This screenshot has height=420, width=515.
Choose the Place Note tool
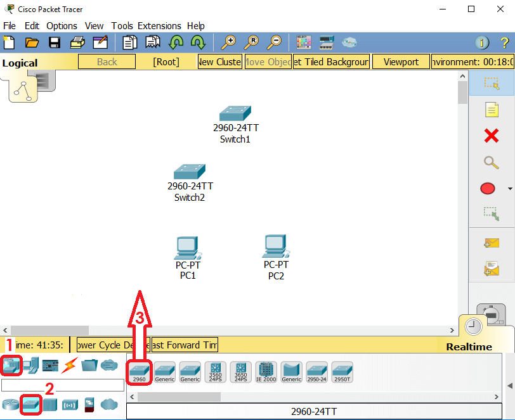coord(492,110)
